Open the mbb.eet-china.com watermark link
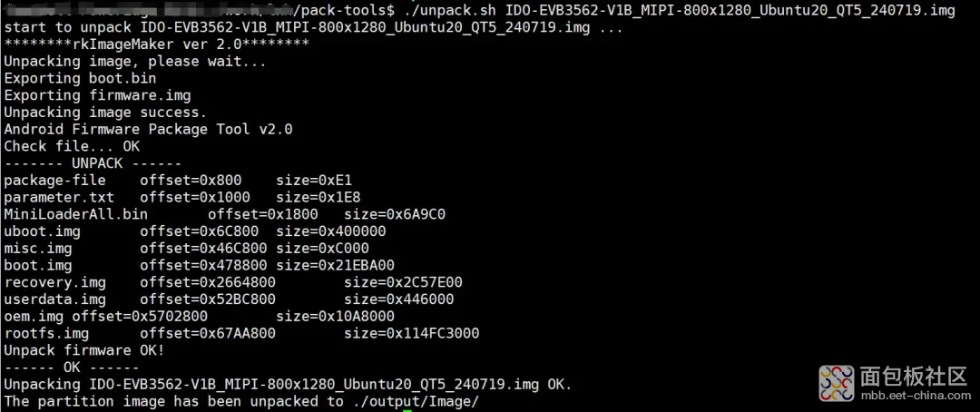 (913, 395)
